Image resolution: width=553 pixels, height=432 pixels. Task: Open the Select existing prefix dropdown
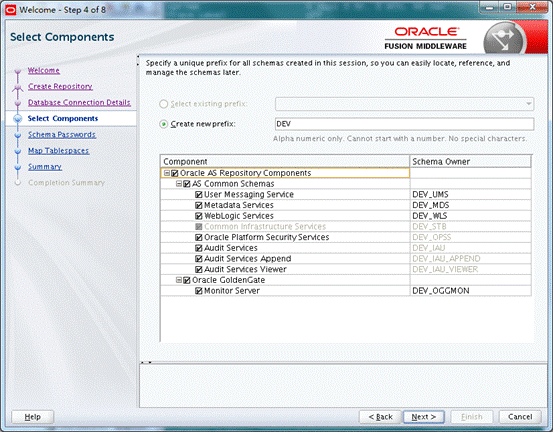404,104
